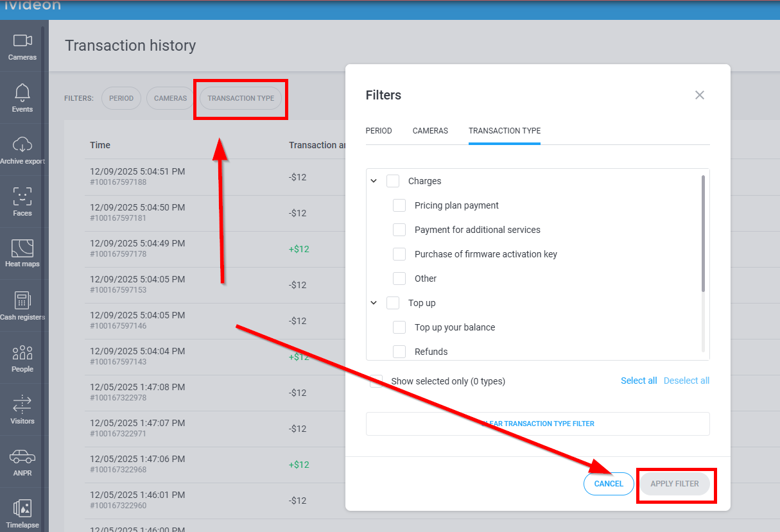Click the Cancel button
This screenshot has width=780, height=532.
click(609, 484)
